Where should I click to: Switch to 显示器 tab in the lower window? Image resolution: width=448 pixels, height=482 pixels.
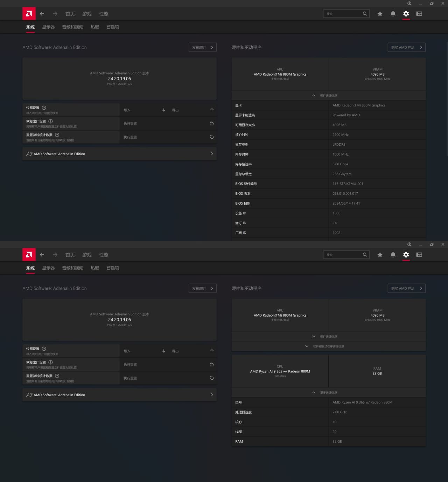click(48, 268)
